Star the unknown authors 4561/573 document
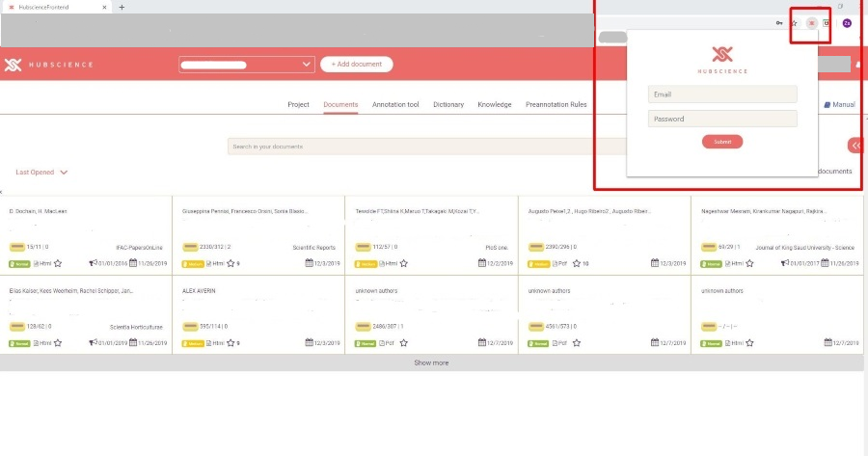 [x=577, y=343]
